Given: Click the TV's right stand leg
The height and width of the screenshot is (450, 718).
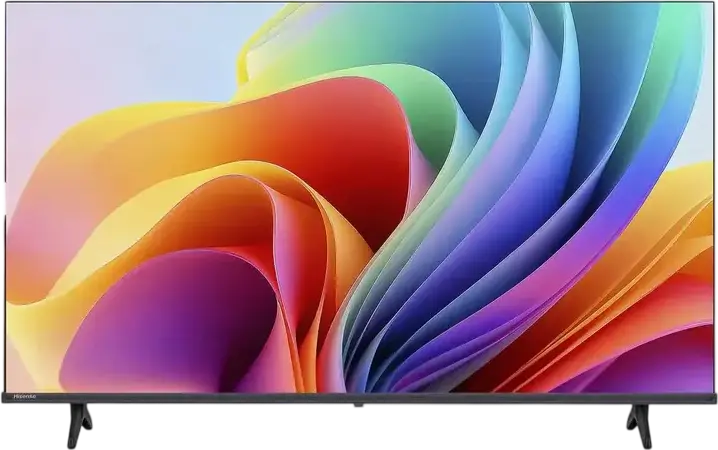Looking at the screenshot, I should (x=639, y=426).
